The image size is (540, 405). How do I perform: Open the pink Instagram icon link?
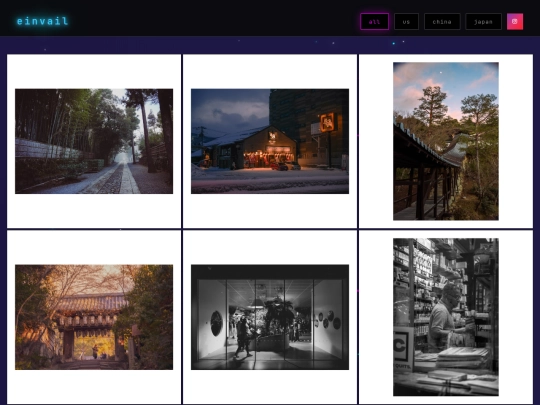click(x=515, y=22)
